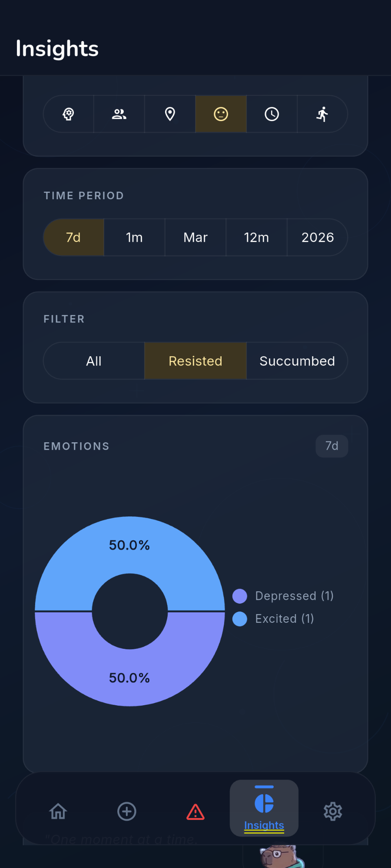The width and height of the screenshot is (391, 868).
Task: Select the Mar time period
Action: tap(195, 237)
